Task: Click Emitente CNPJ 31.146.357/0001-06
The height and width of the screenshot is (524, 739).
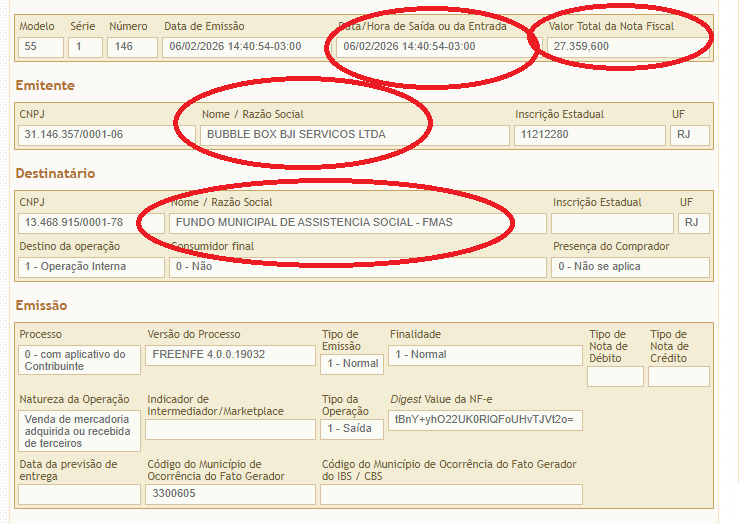Action: [x=107, y=135]
